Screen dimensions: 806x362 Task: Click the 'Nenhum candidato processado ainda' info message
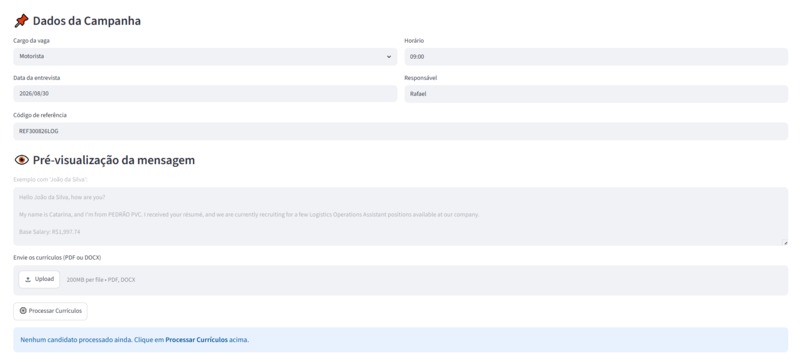coord(400,340)
